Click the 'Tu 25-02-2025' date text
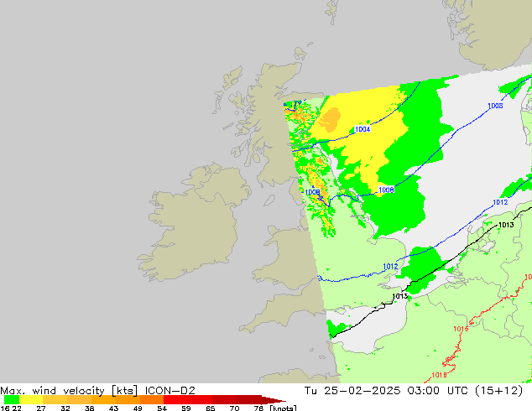This screenshot has height=411, width=532. pos(352,391)
